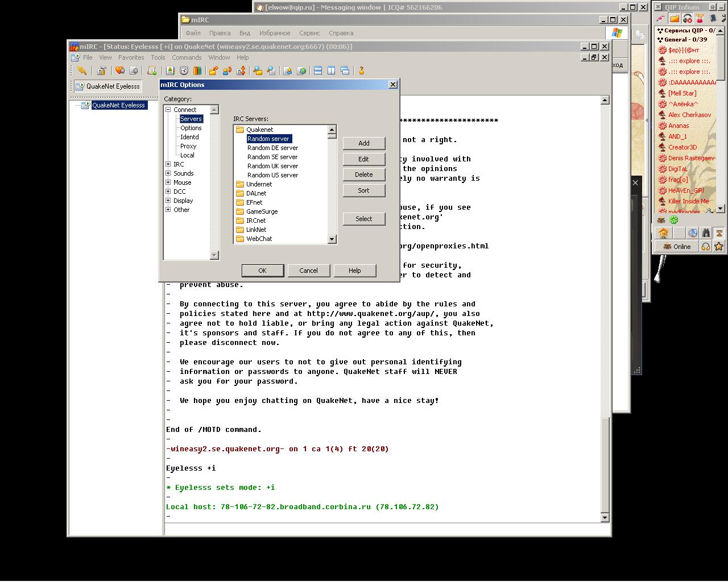
Task: Open the Commands menu in mIRC
Action: pyautogui.click(x=187, y=57)
